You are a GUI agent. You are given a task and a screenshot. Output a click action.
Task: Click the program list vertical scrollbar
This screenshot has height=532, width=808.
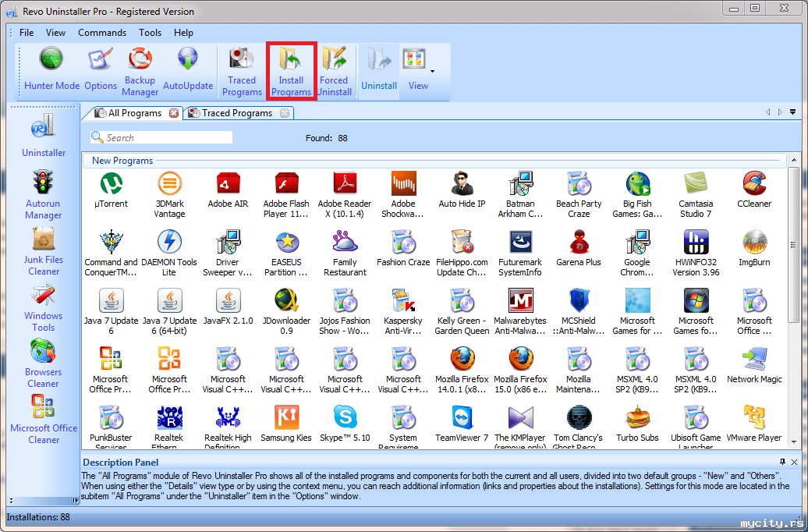pyautogui.click(x=794, y=245)
